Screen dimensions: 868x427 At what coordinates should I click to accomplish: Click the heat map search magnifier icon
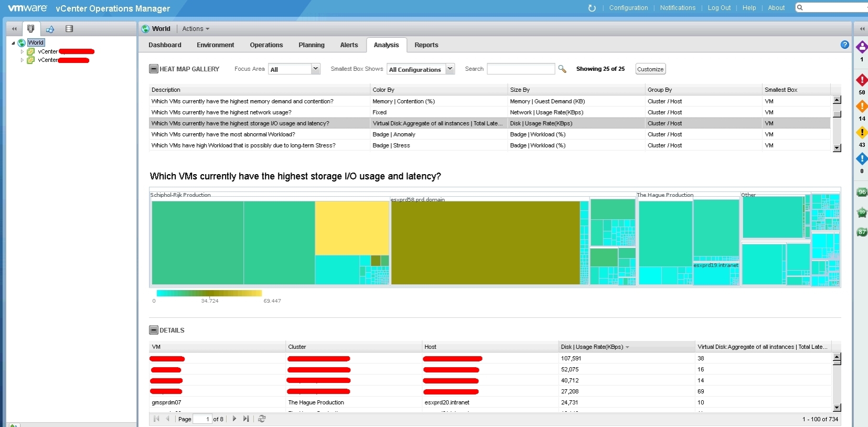pos(562,69)
